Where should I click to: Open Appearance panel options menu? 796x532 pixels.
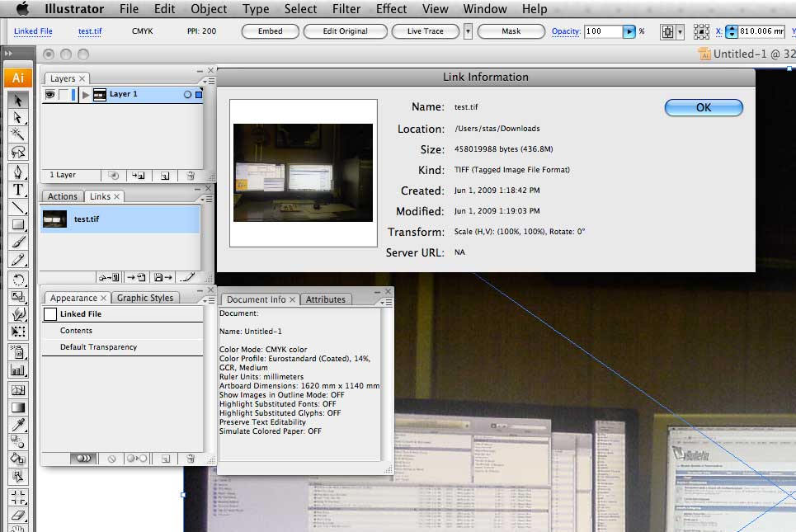(x=209, y=301)
